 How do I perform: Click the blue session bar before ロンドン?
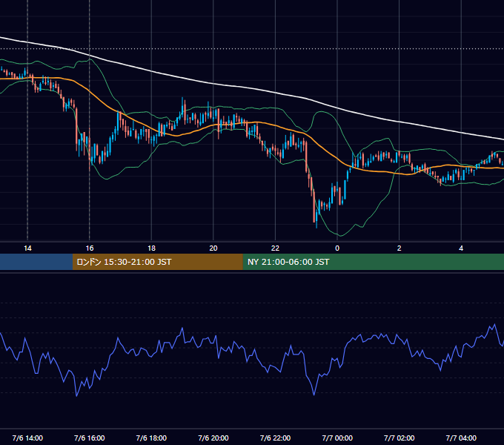click(36, 262)
